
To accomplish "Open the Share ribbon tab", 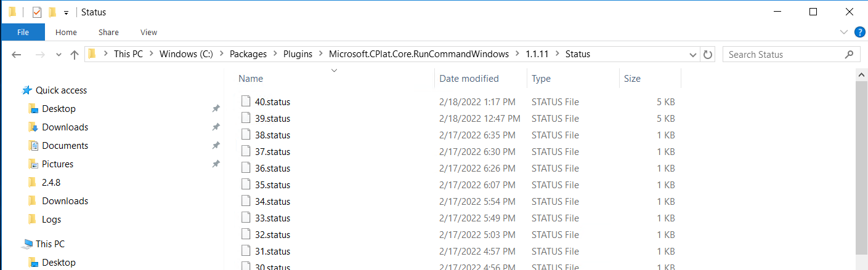I will [x=108, y=32].
